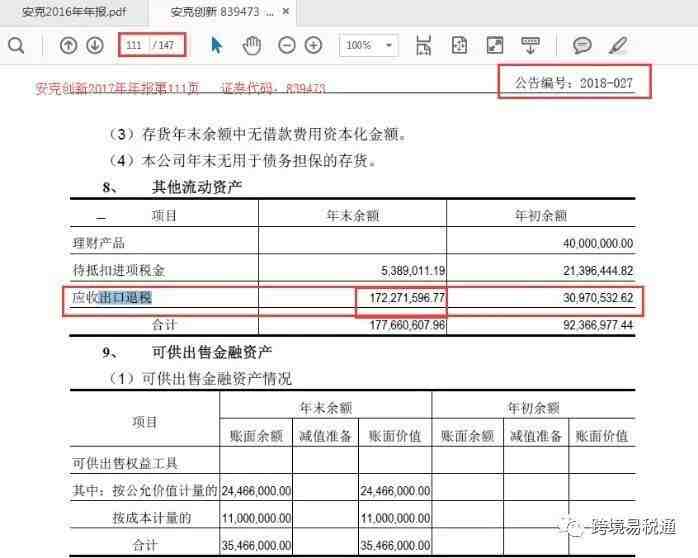Image resolution: width=698 pixels, height=558 pixels.
Task: Select the highlighter pen tool
Action: [618, 46]
